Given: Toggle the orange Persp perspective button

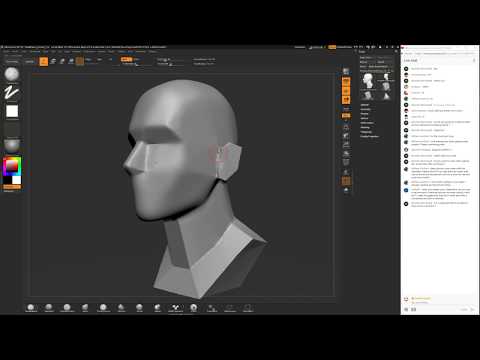Looking at the screenshot, I should coord(346,81).
